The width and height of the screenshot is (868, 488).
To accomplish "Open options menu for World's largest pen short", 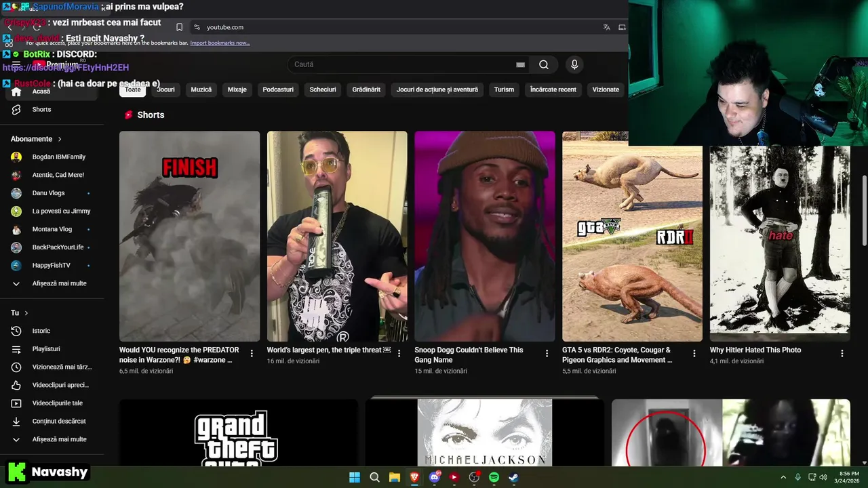I will coord(399,353).
